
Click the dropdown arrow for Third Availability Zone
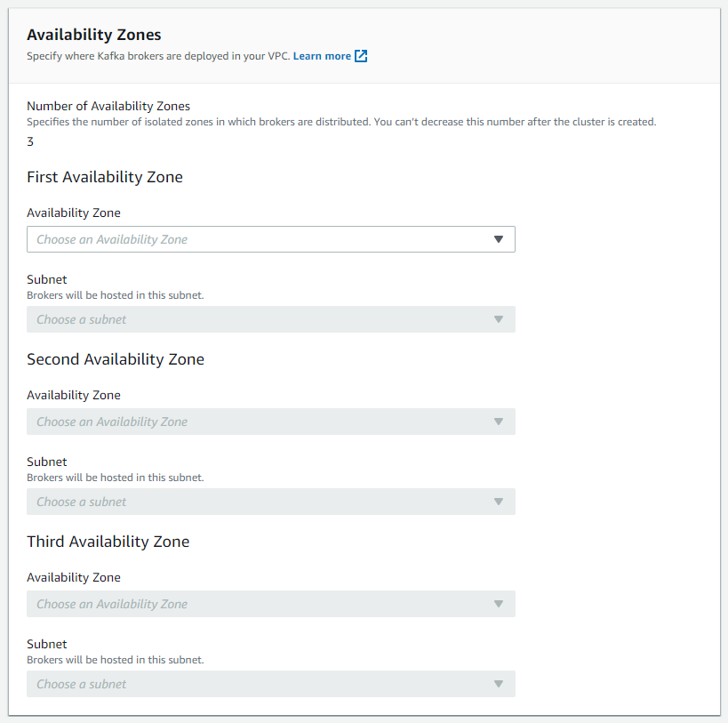coord(499,604)
